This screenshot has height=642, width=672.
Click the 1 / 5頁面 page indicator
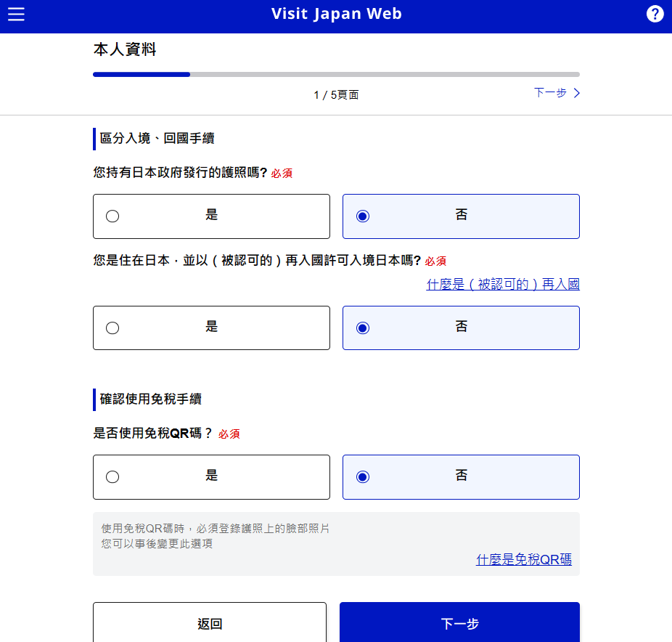point(336,95)
